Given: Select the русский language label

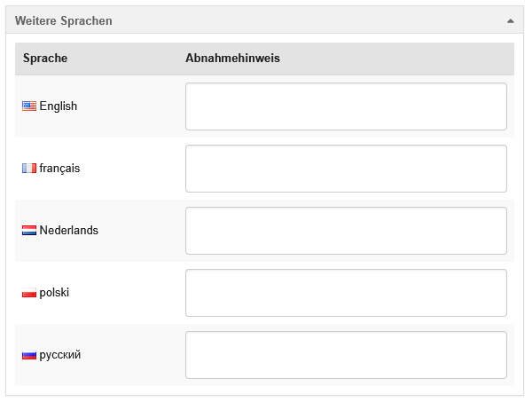Looking at the screenshot, I should pyautogui.click(x=60, y=355).
